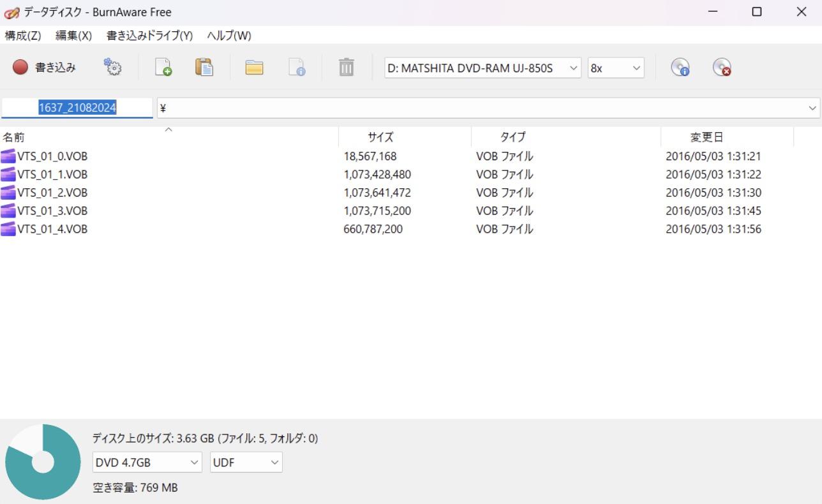Viewport: 822px width, 504px height.
Task: Click the VTS_01_3.VOB file icon
Action: (8, 211)
